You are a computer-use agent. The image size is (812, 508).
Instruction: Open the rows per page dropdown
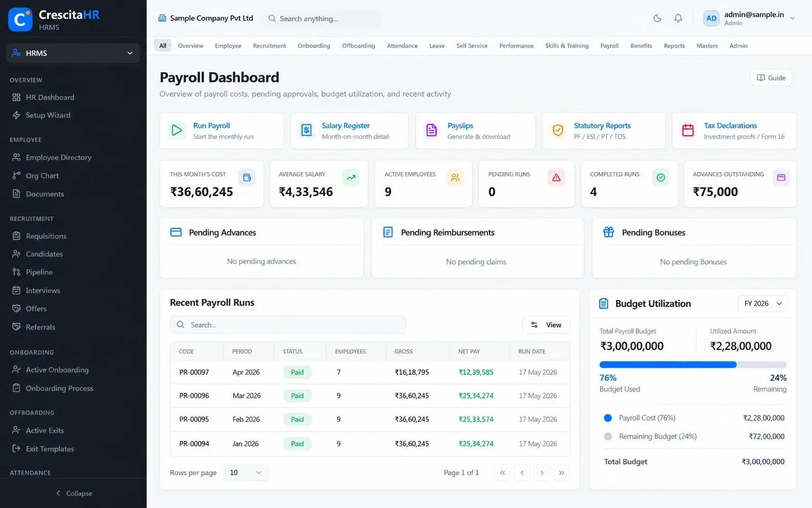246,473
